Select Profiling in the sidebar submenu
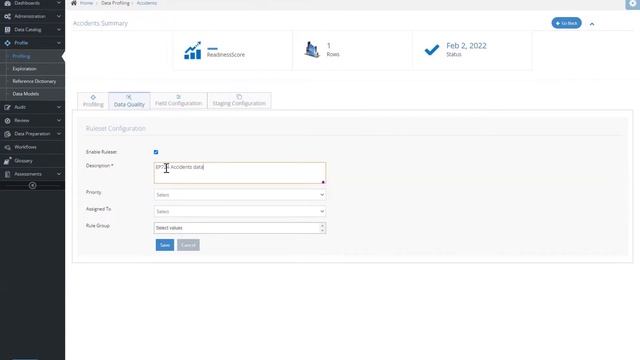Viewport: 640px width, 360px height. 21,56
